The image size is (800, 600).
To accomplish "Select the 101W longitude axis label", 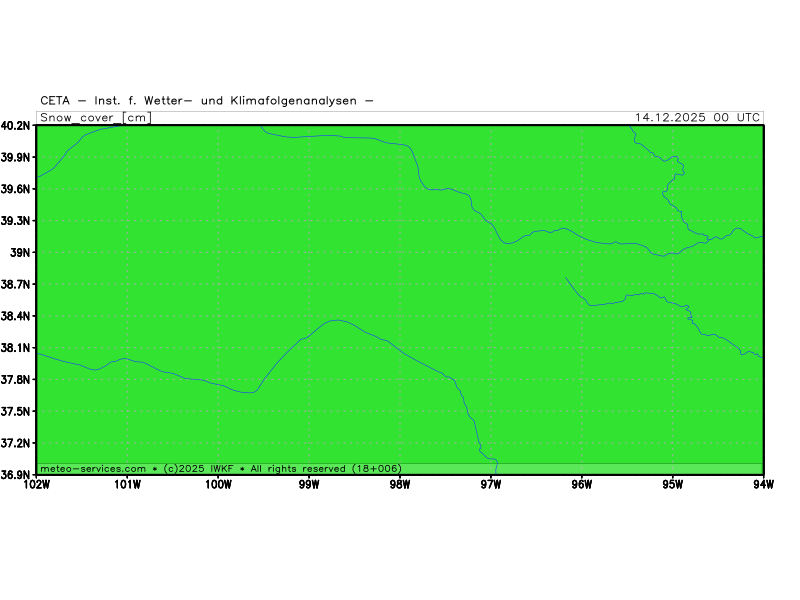I will pos(127,486).
